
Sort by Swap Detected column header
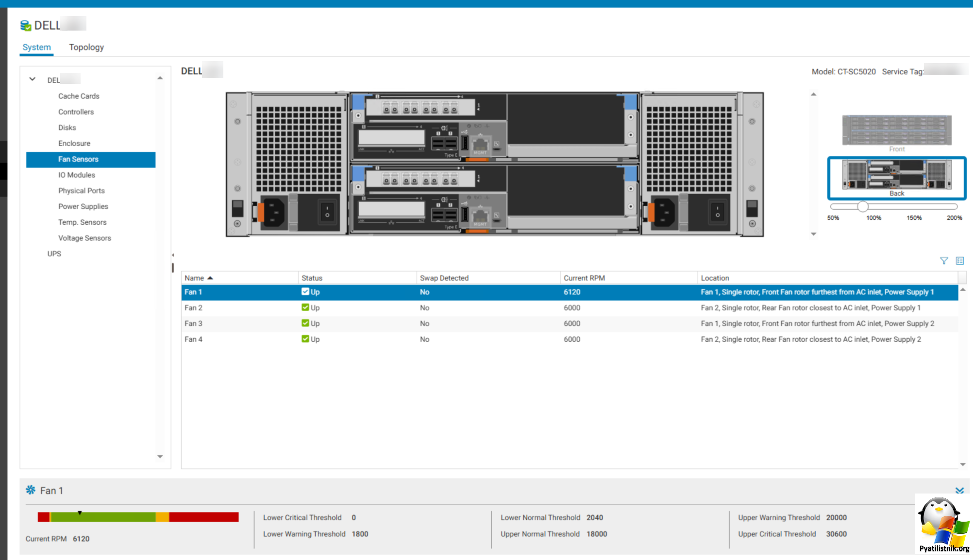(x=488, y=278)
